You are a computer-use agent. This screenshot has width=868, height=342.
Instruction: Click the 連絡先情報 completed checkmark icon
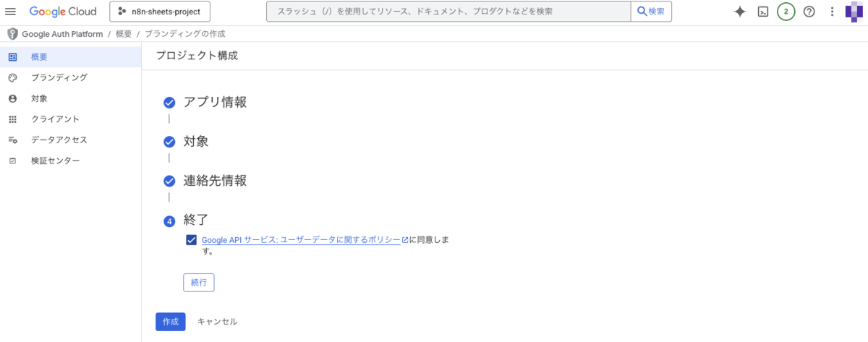point(169,181)
